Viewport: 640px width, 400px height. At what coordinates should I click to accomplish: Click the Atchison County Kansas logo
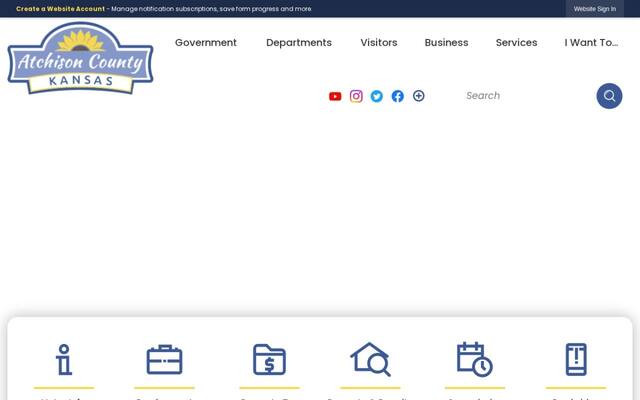(x=80, y=58)
